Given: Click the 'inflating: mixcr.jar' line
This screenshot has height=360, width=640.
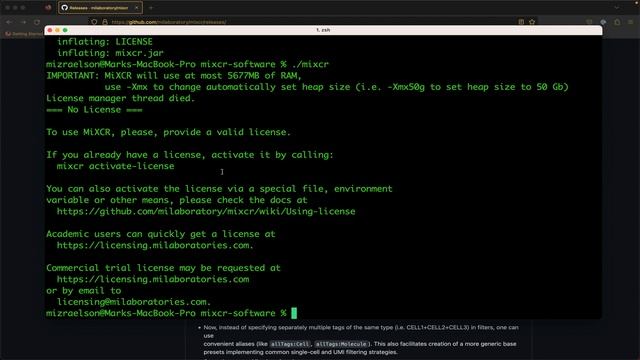Looking at the screenshot, I should tap(110, 53).
